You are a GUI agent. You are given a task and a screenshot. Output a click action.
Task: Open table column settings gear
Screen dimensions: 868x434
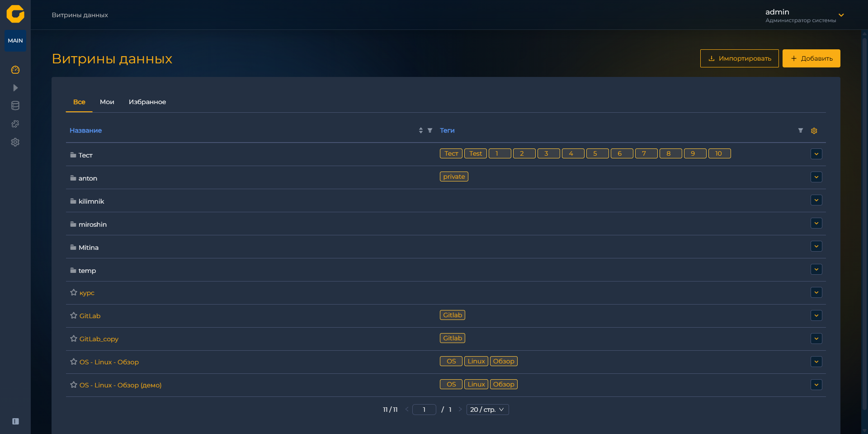814,131
